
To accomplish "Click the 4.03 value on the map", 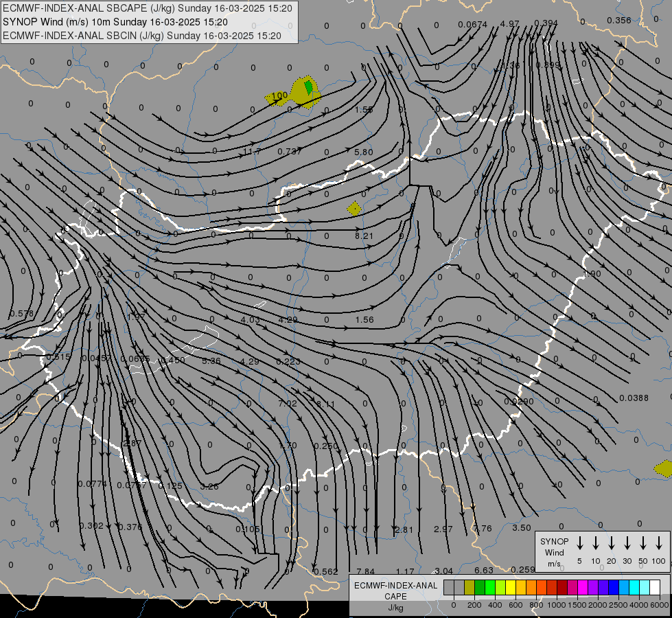I will (x=251, y=320).
